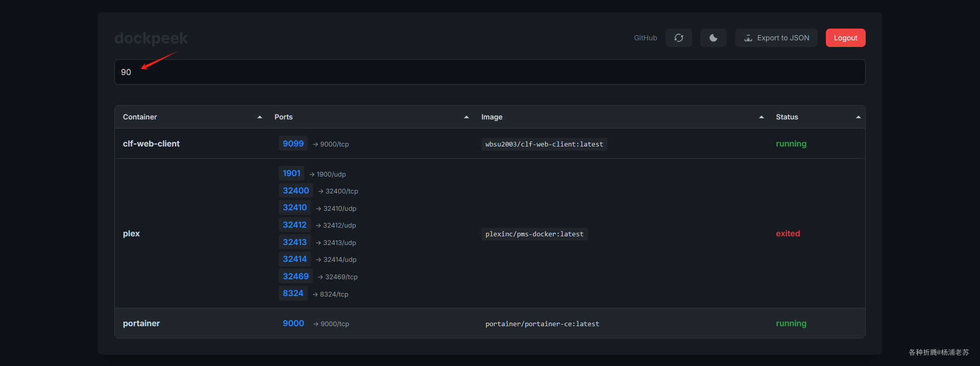Viewport: 980px width, 366px height.
Task: Open port 1901 link for plex
Action: click(291, 174)
